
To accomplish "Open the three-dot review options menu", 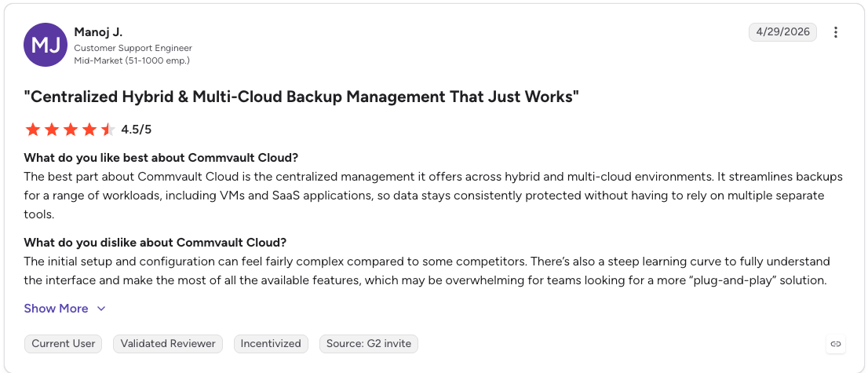I will pyautogui.click(x=835, y=32).
